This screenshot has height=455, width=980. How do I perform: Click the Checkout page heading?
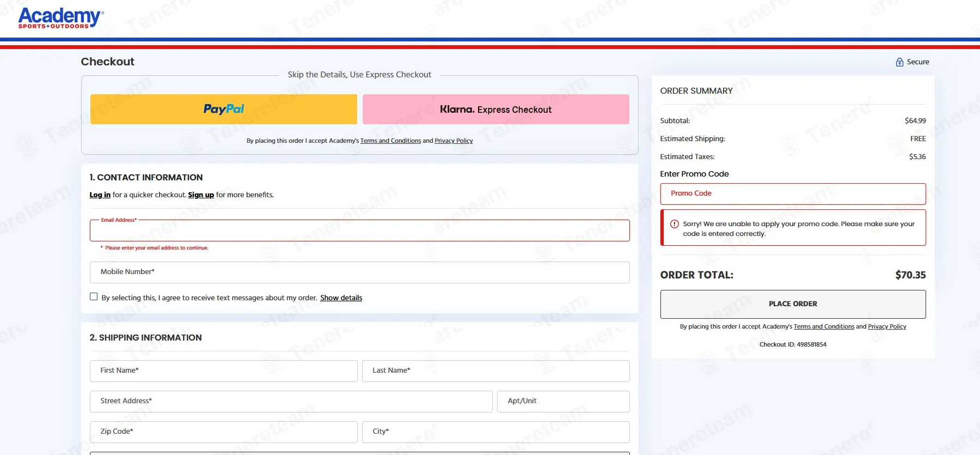pos(108,62)
